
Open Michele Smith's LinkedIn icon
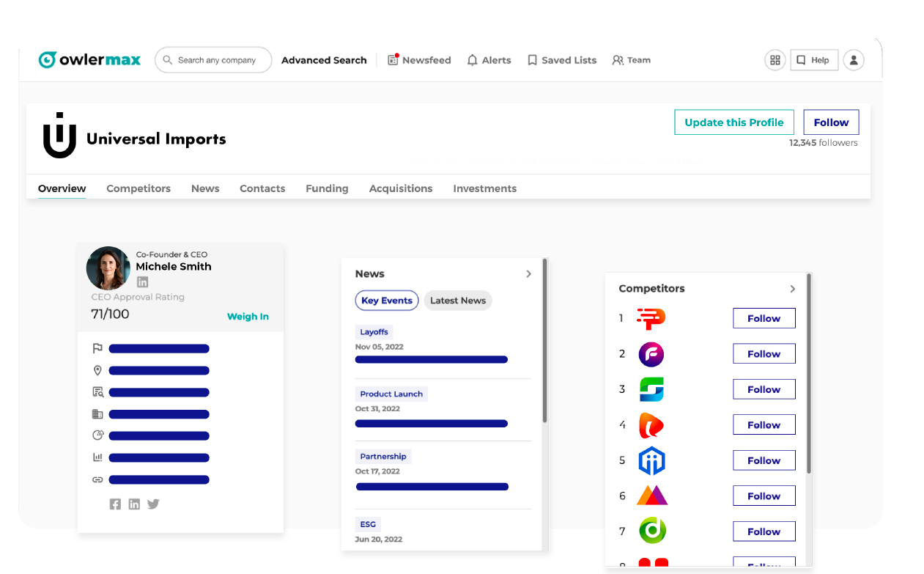coord(142,282)
